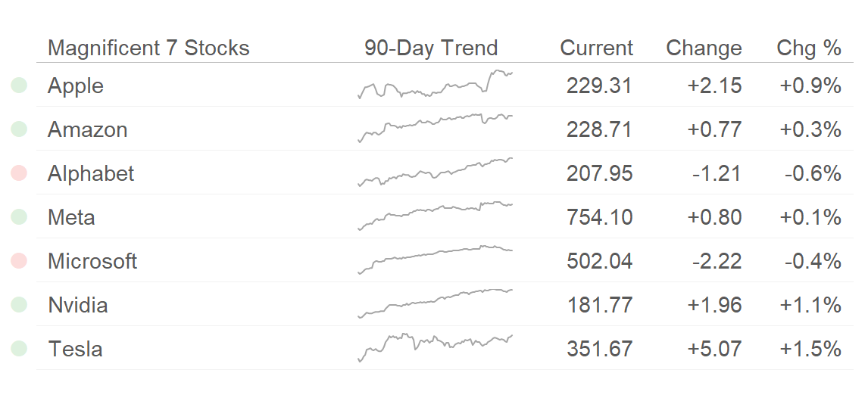
Task: Open the Meta stock name
Action: [x=71, y=217]
